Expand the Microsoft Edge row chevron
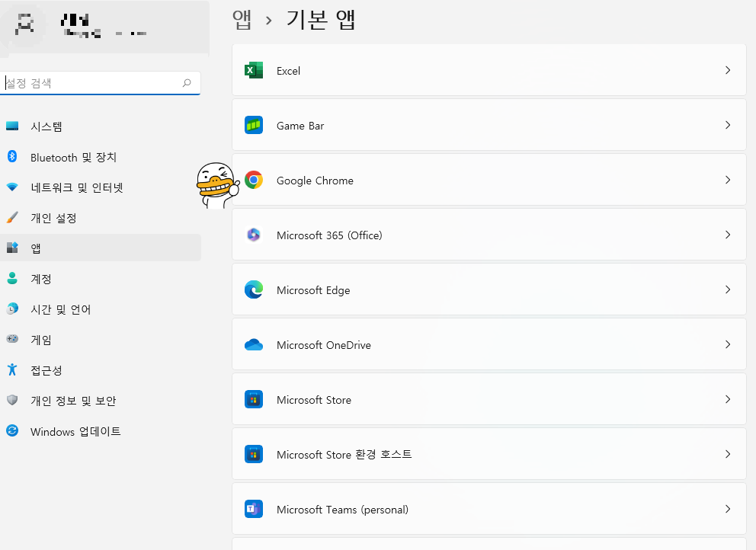Image resolution: width=756 pixels, height=550 pixels. pos(728,289)
